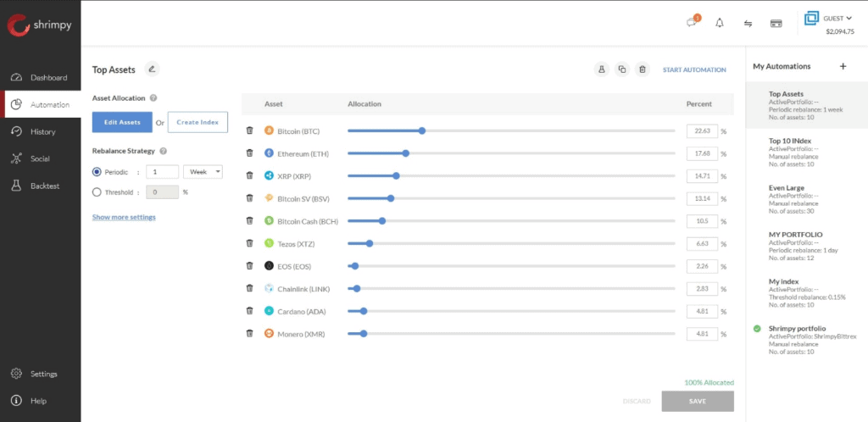868x422 pixels.
Task: Click the Create Index button
Action: 198,122
